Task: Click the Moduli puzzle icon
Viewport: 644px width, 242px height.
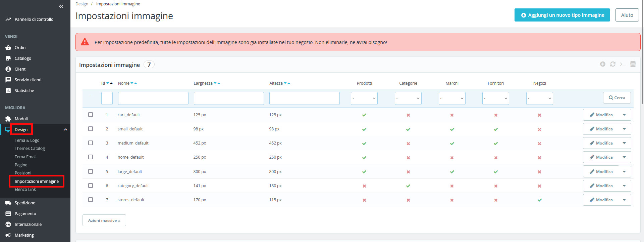Action: [8, 119]
